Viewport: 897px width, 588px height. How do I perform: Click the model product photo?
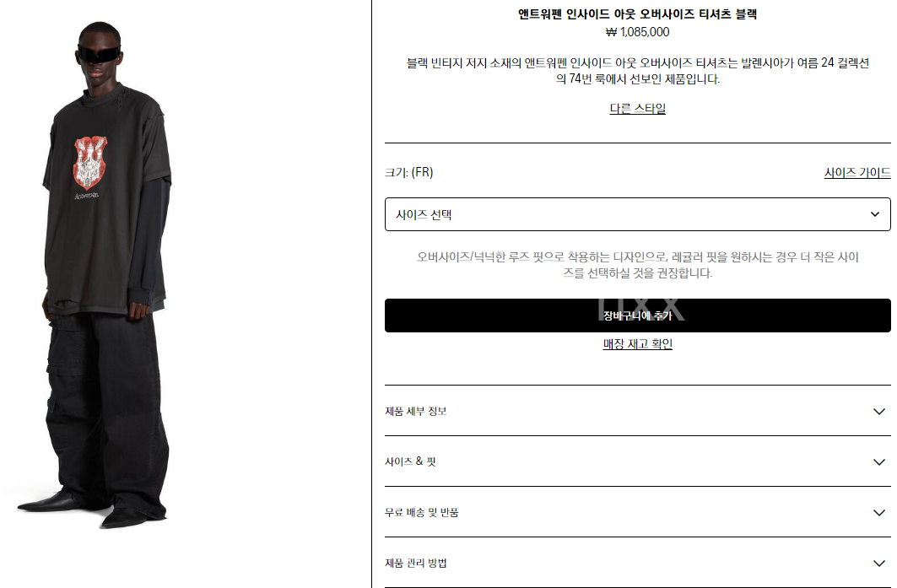105,274
